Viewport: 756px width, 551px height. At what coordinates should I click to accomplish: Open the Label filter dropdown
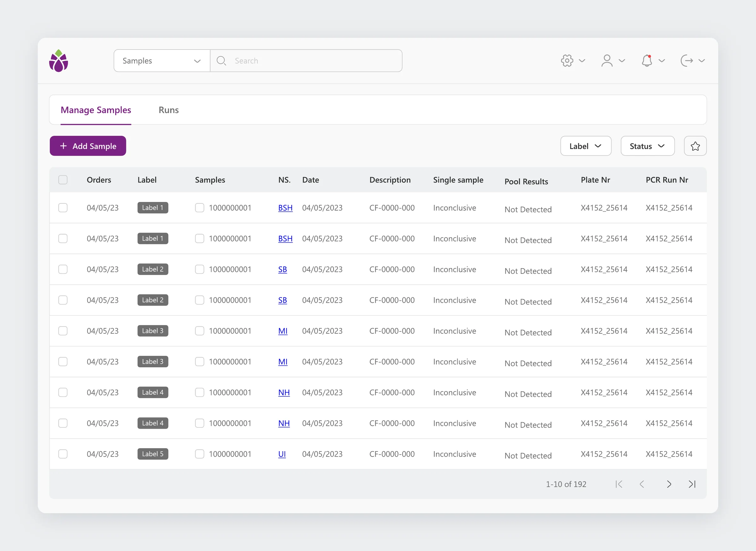point(586,146)
